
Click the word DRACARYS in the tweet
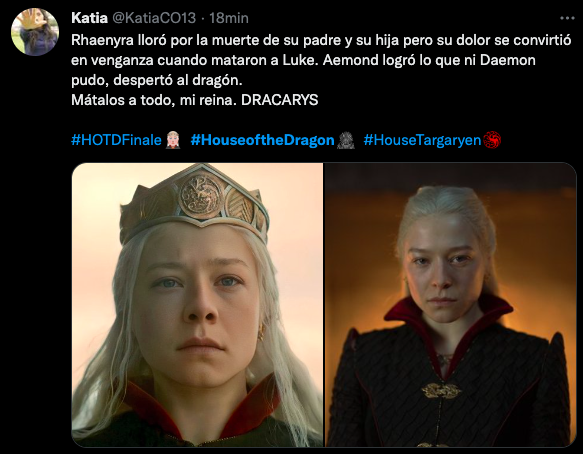(280, 100)
